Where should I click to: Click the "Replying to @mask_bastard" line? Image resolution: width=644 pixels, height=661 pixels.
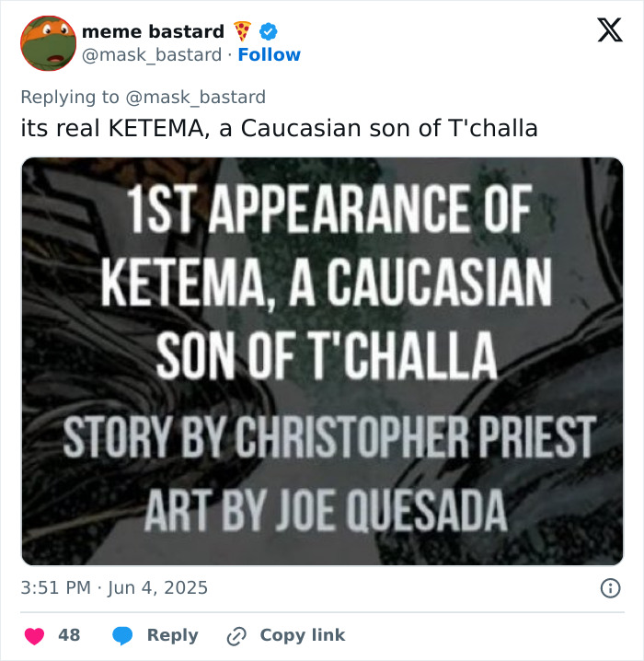point(143,97)
